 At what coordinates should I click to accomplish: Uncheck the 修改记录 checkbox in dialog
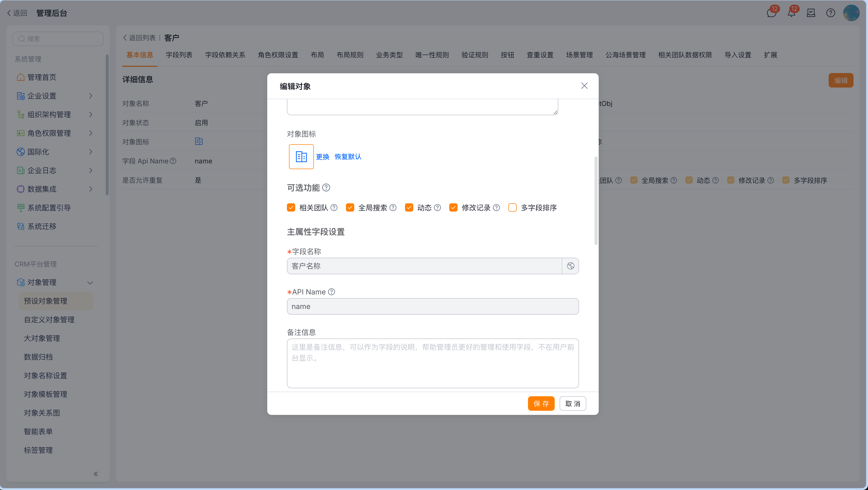tap(453, 208)
